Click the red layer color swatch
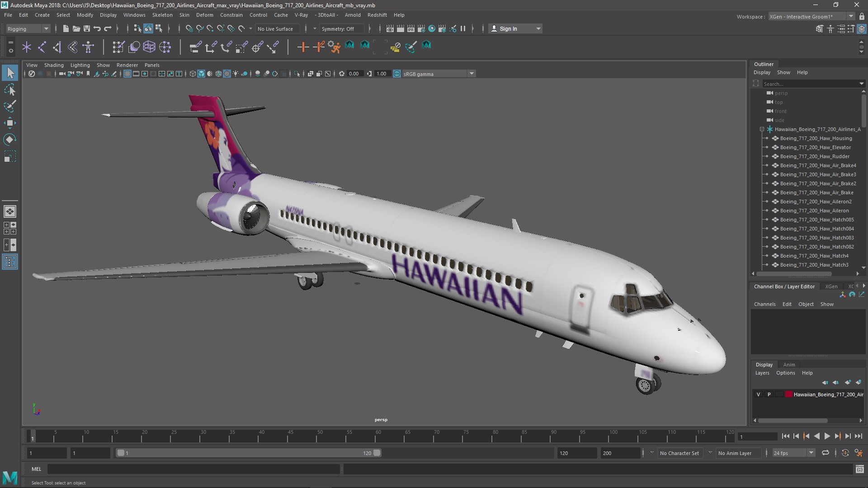The height and width of the screenshot is (488, 868). [x=789, y=394]
